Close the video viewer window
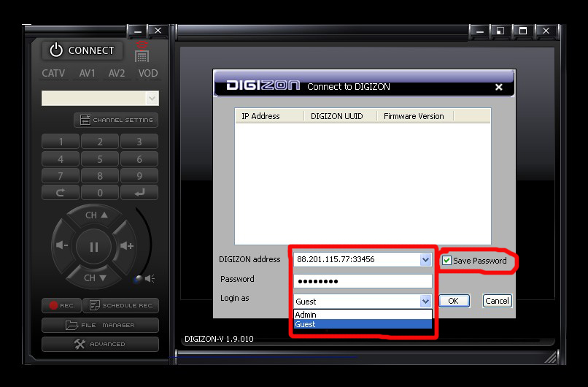This screenshot has height=387, width=588. click(546, 31)
